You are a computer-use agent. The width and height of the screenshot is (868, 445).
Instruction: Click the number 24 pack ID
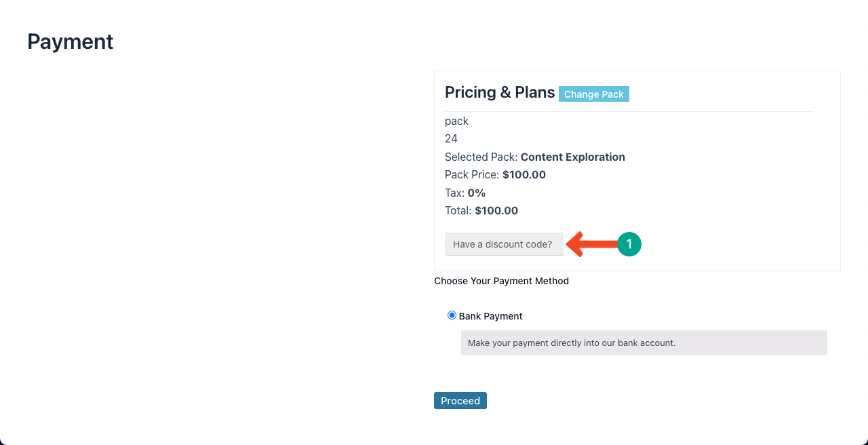[x=451, y=138]
